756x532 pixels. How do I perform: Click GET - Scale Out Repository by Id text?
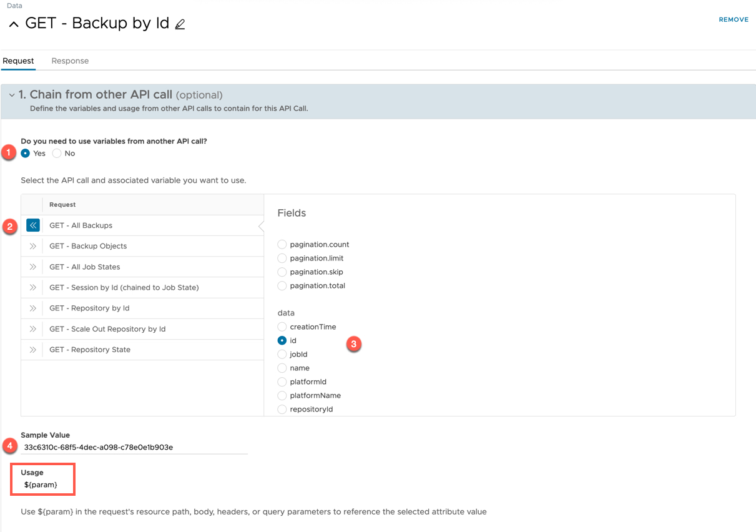[107, 328]
